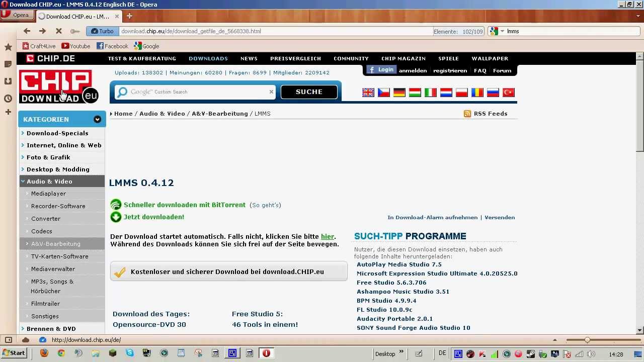Select the Dutch flag
The height and width of the screenshot is (362, 644).
click(x=446, y=93)
